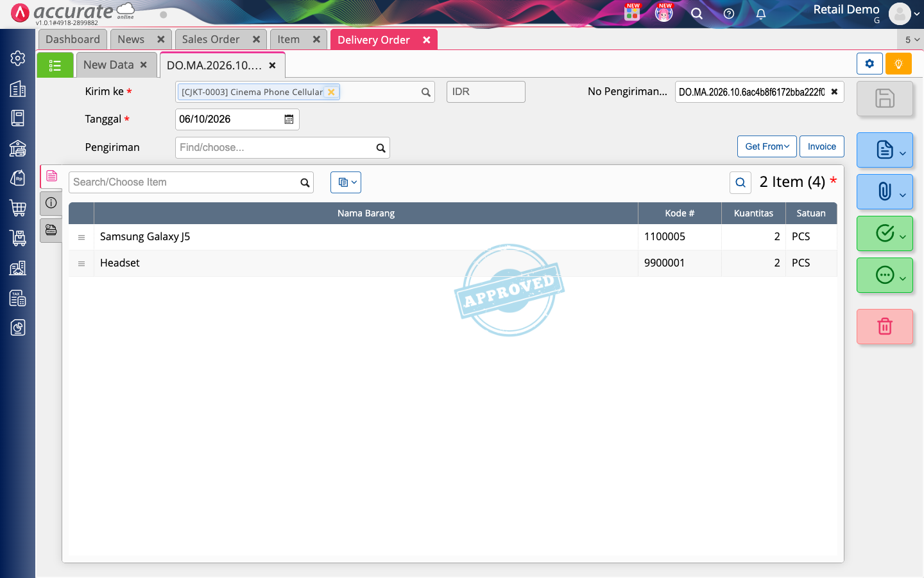
Task: Click the orange lightbulb tips button
Action: pos(898,64)
